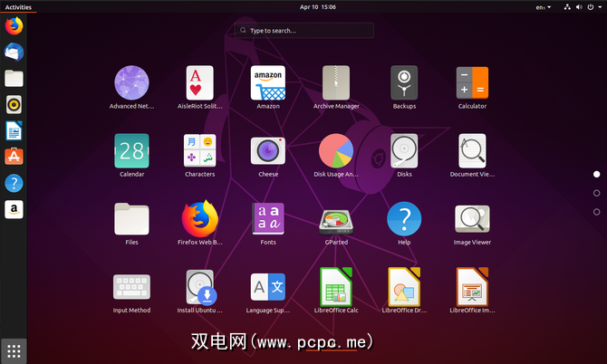The width and height of the screenshot is (607, 364).
Task: Launch Characters app
Action: (199, 151)
